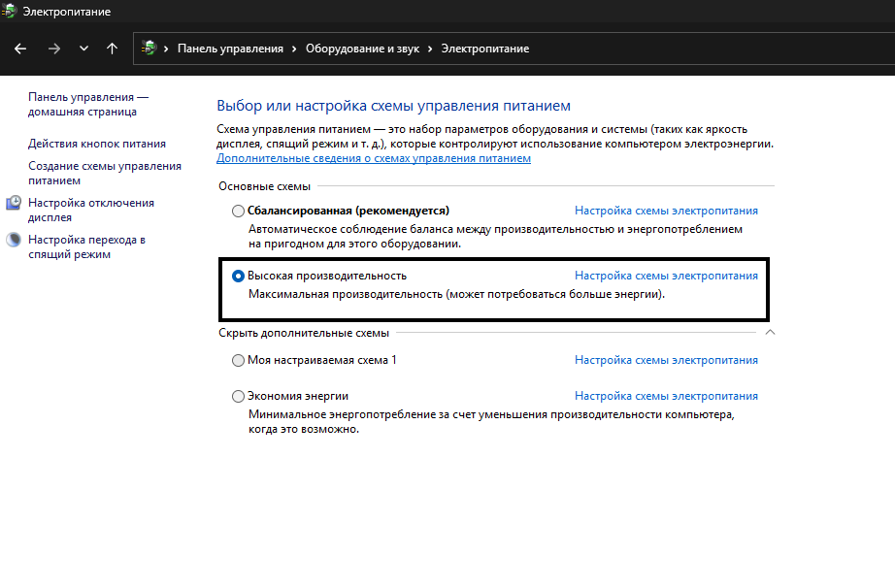Image resolution: width=895 pixels, height=588 pixels.
Task: Click the display icon beside Настройка отключения дисплея
Action: tap(14, 203)
